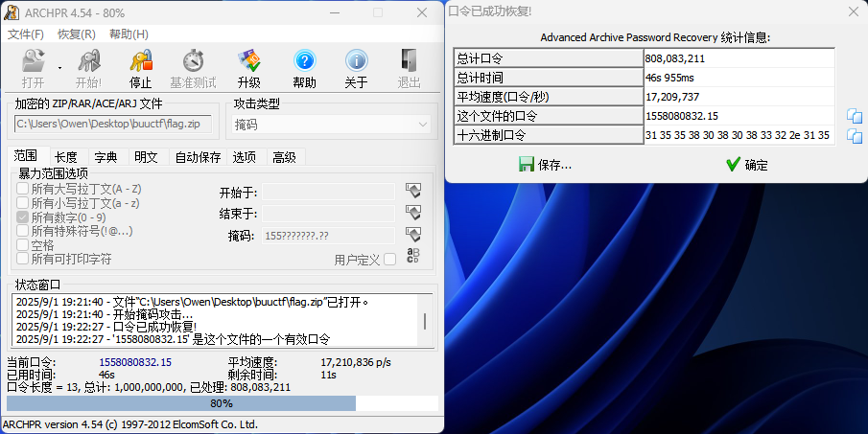Click the password value 1558080832.15 cell
This screenshot has width=868, height=434.
point(739,116)
